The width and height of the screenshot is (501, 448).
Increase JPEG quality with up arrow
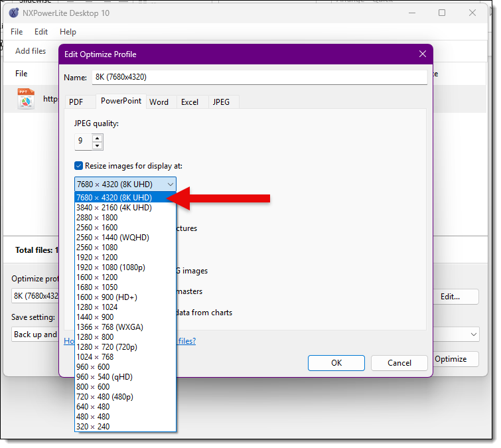[97, 138]
